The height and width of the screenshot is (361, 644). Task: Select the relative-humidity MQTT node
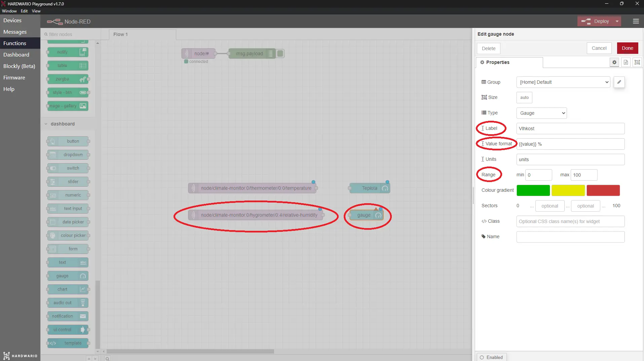click(256, 215)
